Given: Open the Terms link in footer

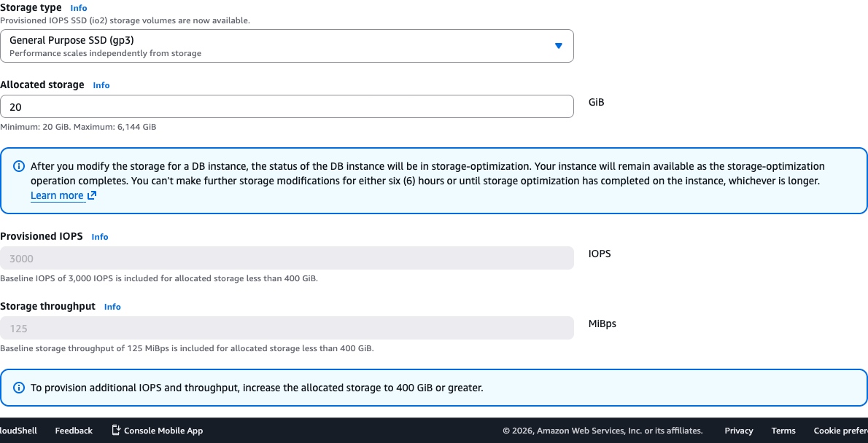Looking at the screenshot, I should point(783,431).
